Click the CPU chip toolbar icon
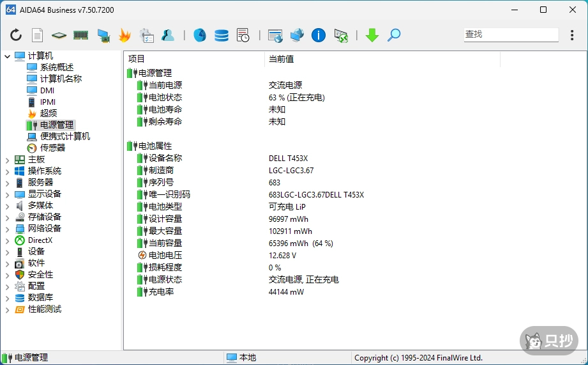This screenshot has width=588, height=365. (x=59, y=35)
